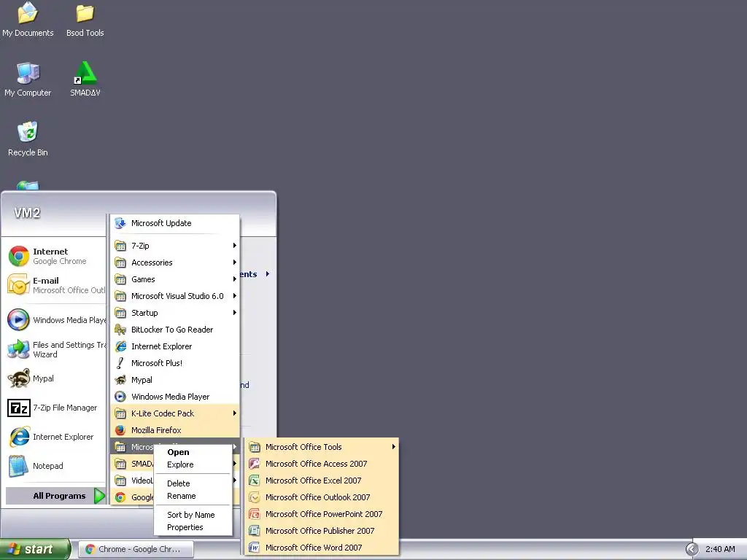Open the SMADAV program folder entry
The width and height of the screenshot is (747, 560).
133,464
